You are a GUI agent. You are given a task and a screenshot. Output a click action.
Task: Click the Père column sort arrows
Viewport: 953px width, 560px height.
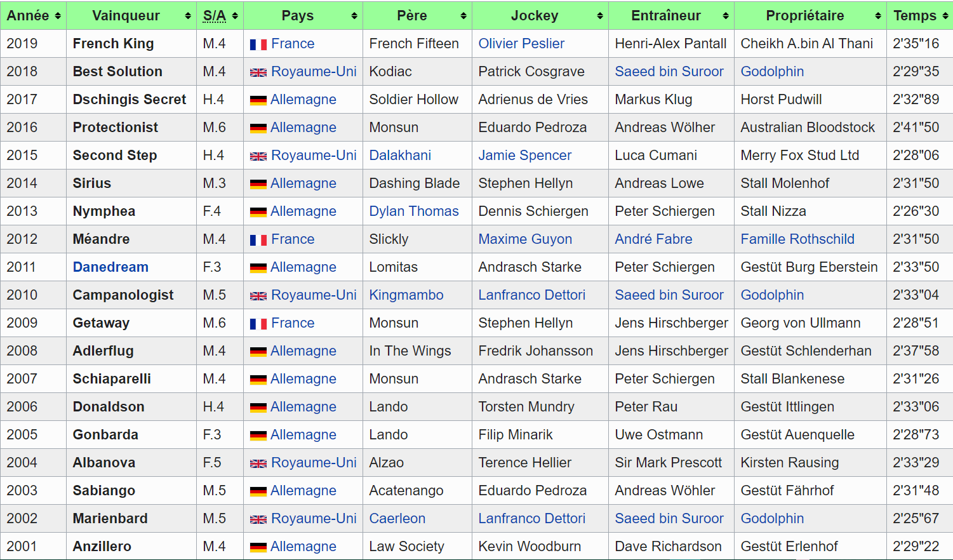pyautogui.click(x=463, y=16)
